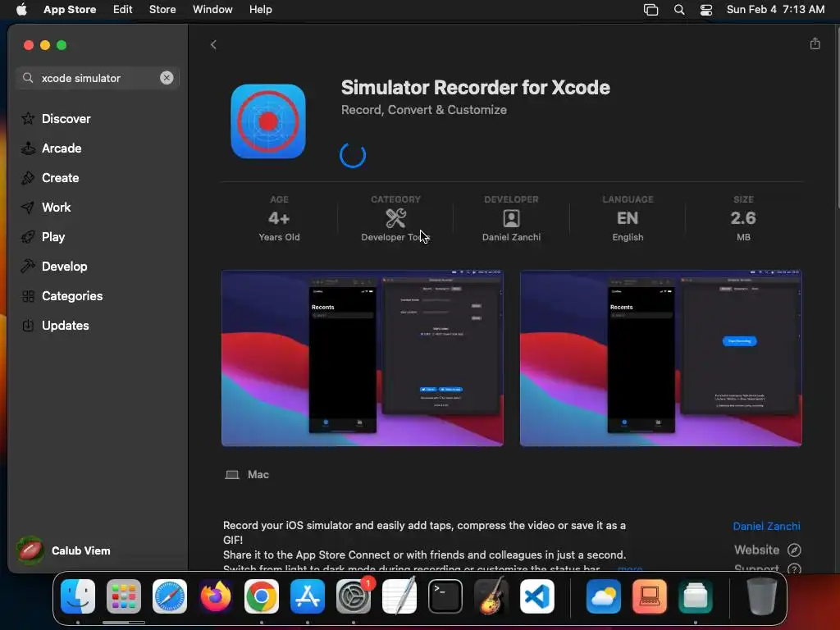This screenshot has width=840, height=630.
Task: Launch Terminal from the Dock
Action: point(445,596)
